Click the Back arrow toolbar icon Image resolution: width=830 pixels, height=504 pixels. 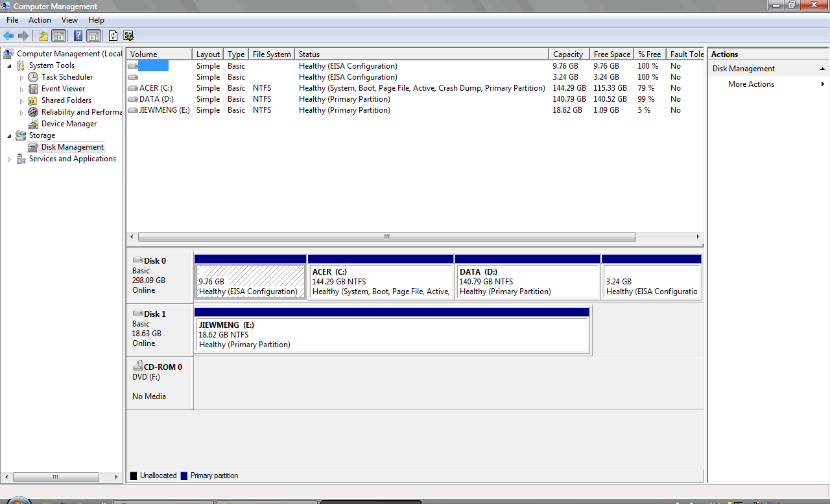[x=8, y=36]
